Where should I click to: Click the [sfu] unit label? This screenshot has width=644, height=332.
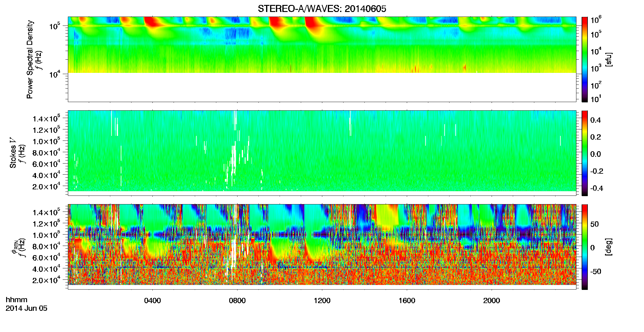[609, 59]
